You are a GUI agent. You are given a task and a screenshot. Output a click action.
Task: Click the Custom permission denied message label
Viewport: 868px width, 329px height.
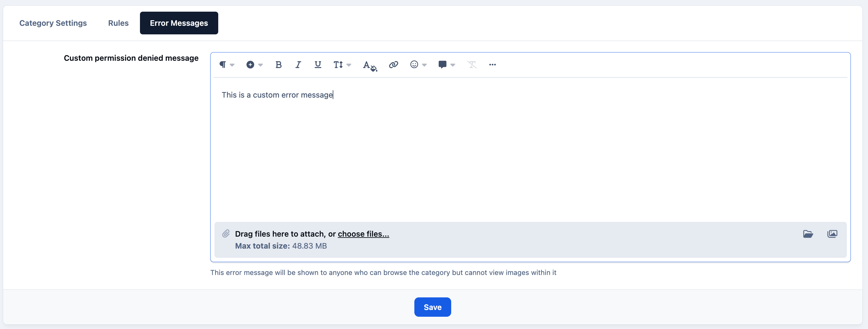[x=131, y=58]
